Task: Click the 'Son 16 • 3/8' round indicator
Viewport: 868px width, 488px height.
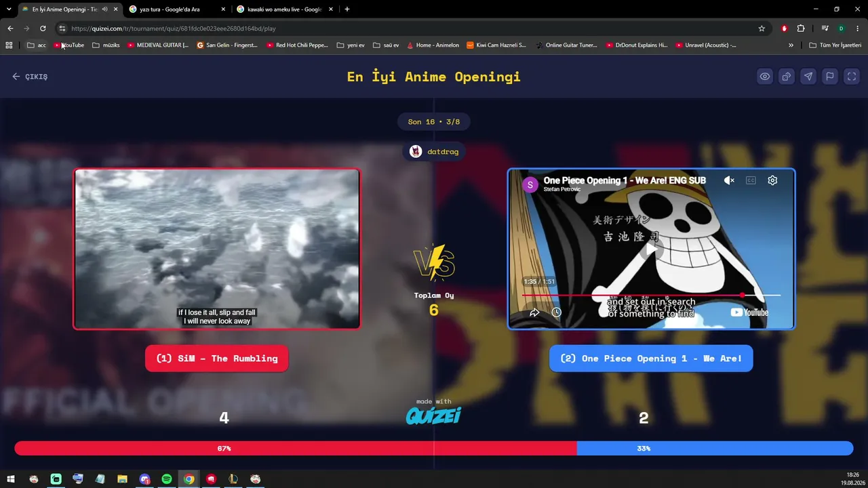Action: click(x=434, y=122)
